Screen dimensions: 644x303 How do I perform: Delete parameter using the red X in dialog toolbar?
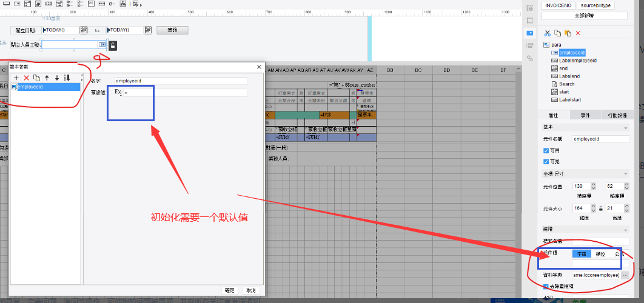click(x=26, y=78)
